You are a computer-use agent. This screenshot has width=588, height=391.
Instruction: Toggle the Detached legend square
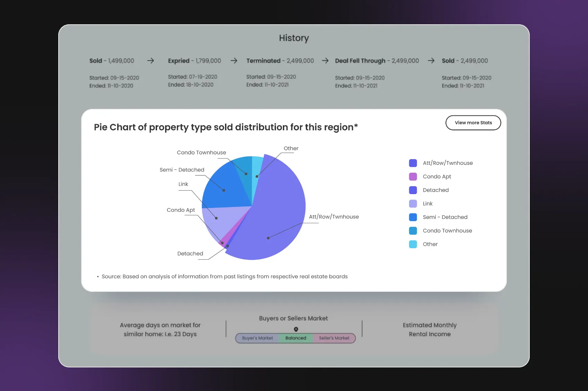click(413, 190)
